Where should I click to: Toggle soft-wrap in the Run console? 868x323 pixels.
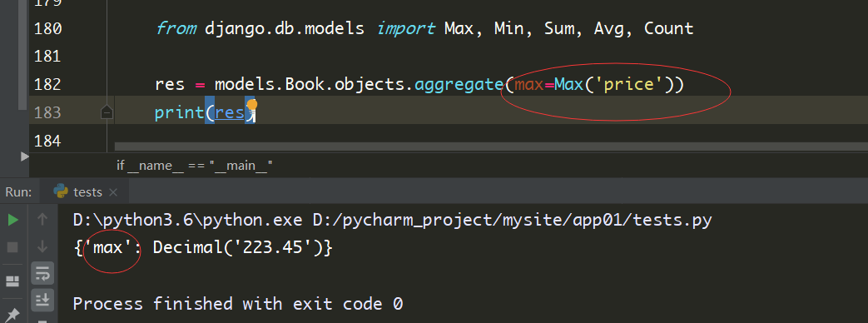[42, 273]
